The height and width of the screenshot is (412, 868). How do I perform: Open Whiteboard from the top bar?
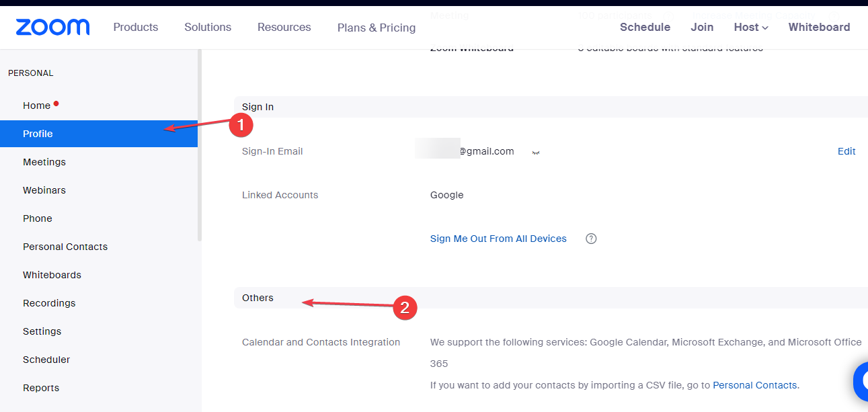pos(819,27)
